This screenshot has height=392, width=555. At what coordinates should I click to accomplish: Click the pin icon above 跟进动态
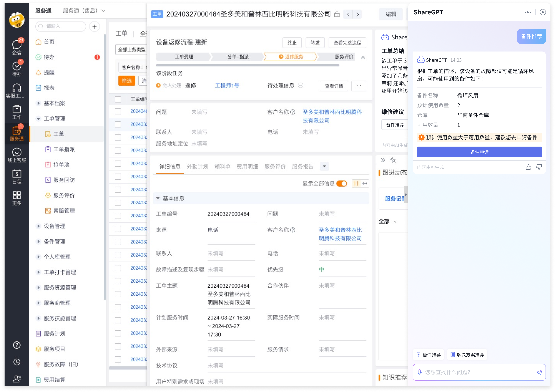click(393, 160)
